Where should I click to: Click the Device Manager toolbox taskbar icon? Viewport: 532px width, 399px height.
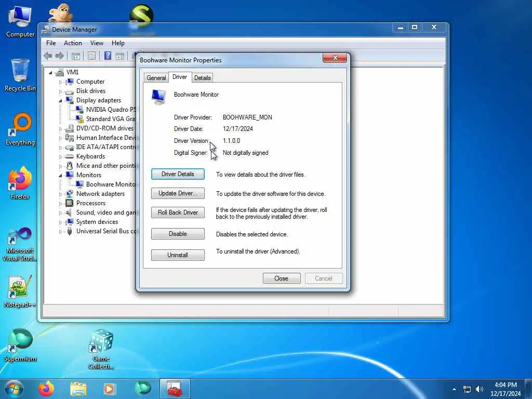click(175, 389)
